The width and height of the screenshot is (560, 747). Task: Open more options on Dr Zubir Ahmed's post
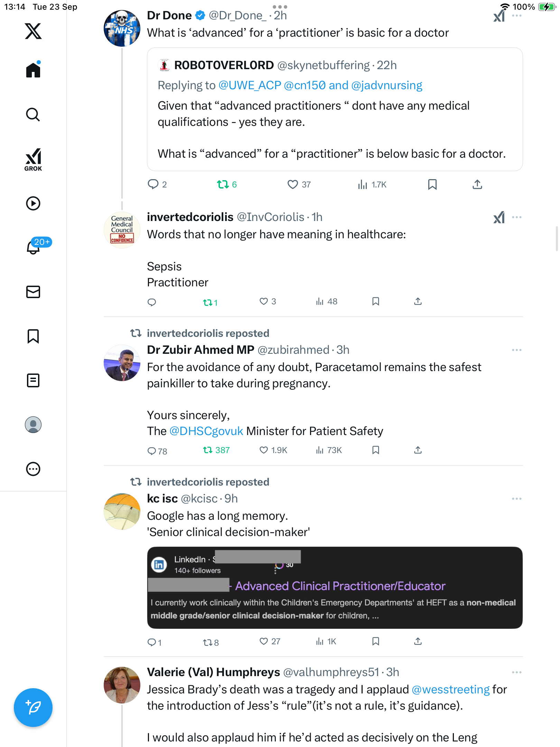point(516,350)
